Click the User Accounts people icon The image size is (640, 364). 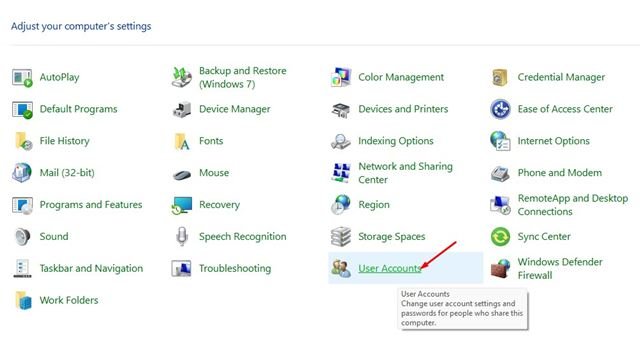click(341, 269)
